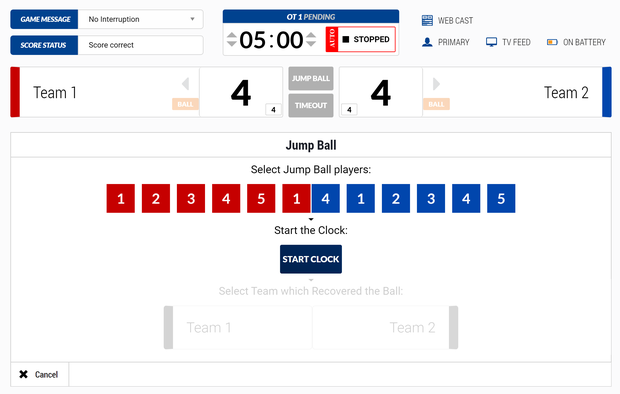
Task: Decrease clock minutes with down arrow
Action: pos(232,44)
